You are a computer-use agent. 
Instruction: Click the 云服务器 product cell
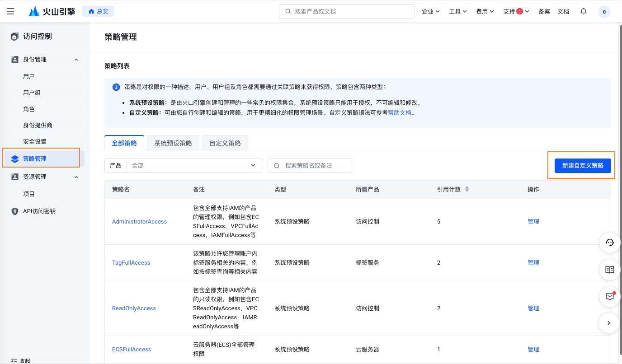pyautogui.click(x=368, y=350)
